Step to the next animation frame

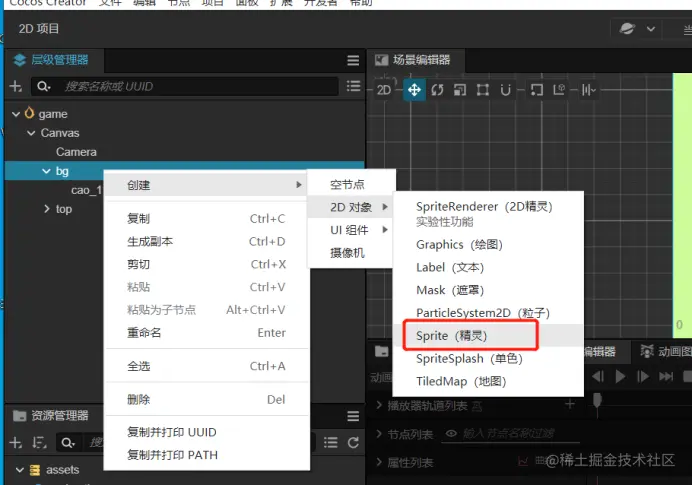[643, 376]
